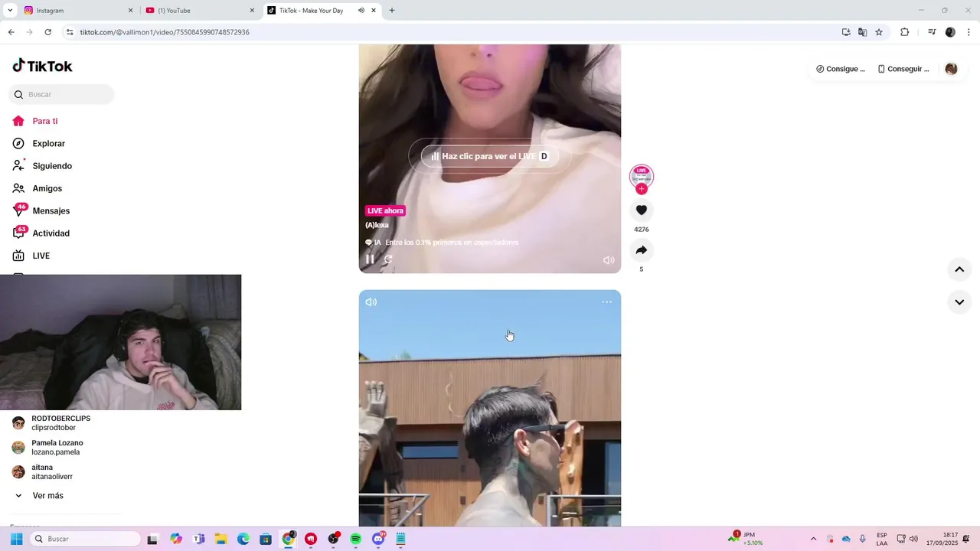The height and width of the screenshot is (551, 980).
Task: Open RODTOBERCLIPS followed account
Action: click(51, 423)
